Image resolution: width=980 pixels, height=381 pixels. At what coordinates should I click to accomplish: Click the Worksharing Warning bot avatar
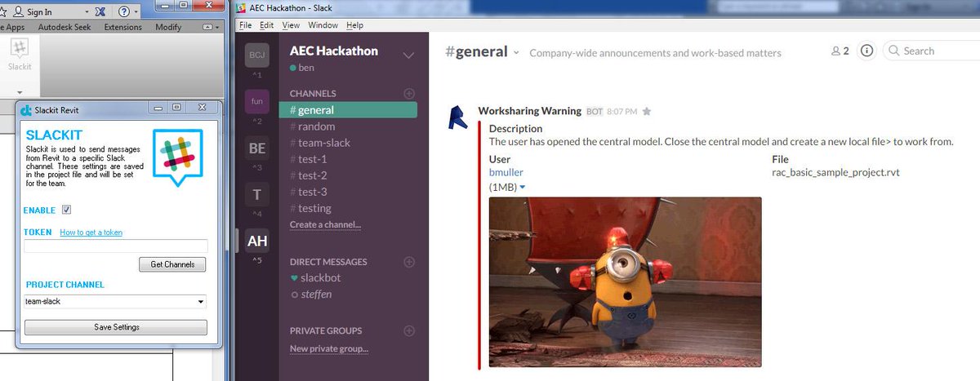(460, 117)
